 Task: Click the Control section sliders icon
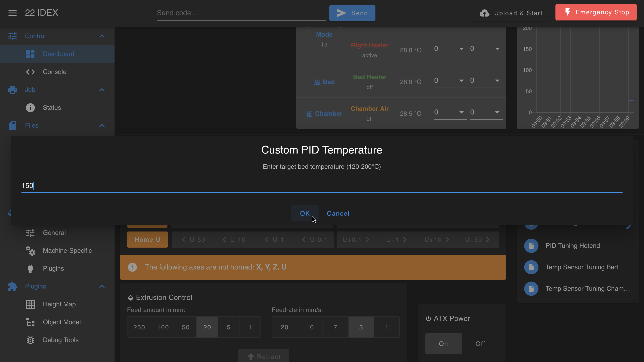click(x=13, y=36)
